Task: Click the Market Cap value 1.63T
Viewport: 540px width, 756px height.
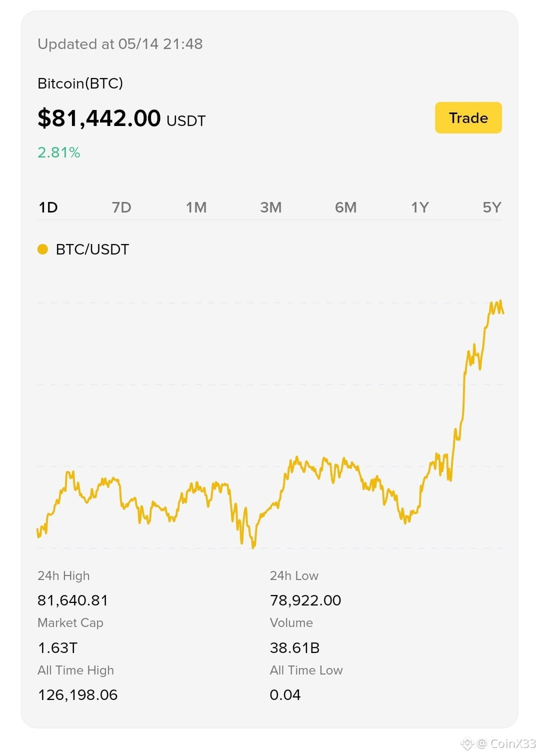Action: [x=57, y=648]
